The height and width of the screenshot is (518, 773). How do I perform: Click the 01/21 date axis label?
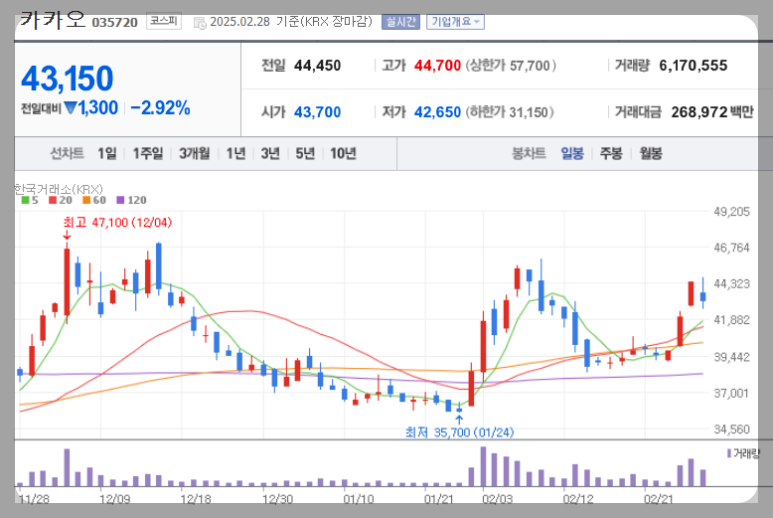(x=439, y=499)
